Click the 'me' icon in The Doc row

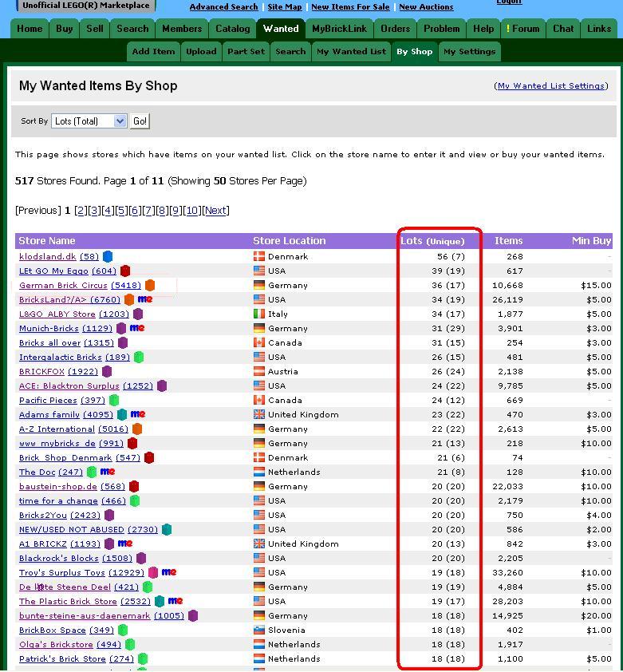pyautogui.click(x=108, y=472)
